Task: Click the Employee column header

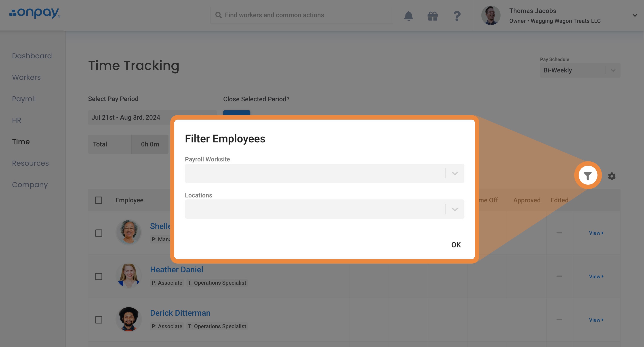Action: pyautogui.click(x=130, y=200)
